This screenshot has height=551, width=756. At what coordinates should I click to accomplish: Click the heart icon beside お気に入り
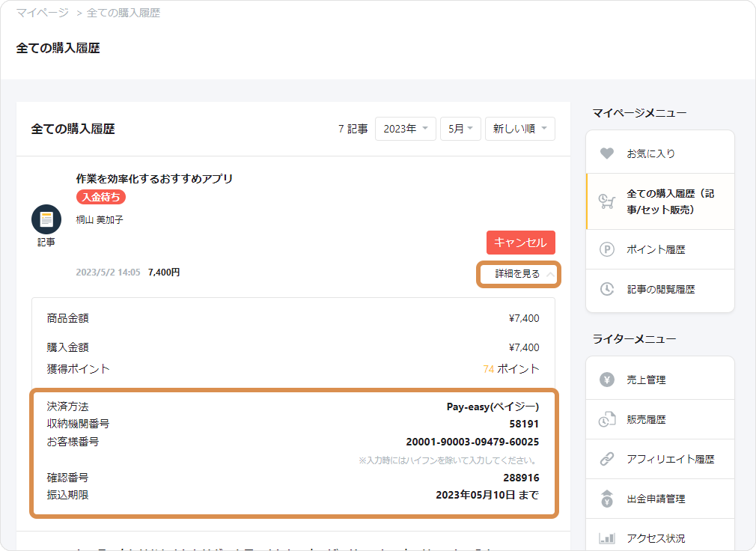coord(606,153)
